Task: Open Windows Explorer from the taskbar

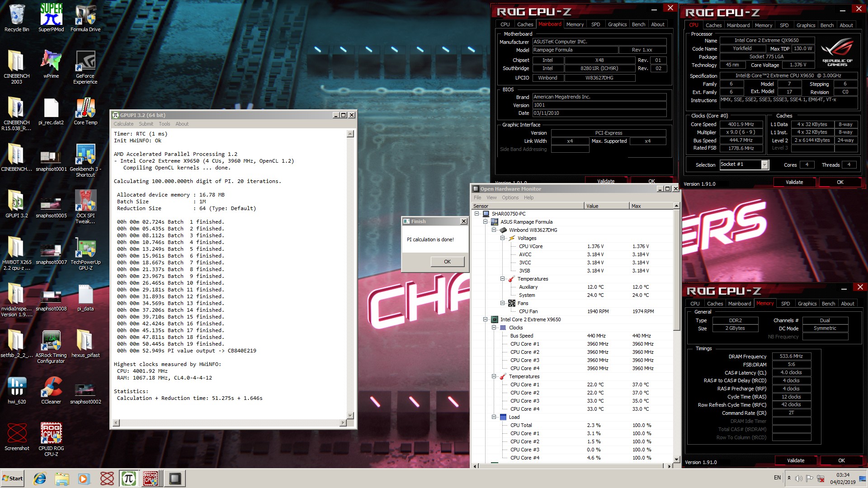Action: (62, 479)
